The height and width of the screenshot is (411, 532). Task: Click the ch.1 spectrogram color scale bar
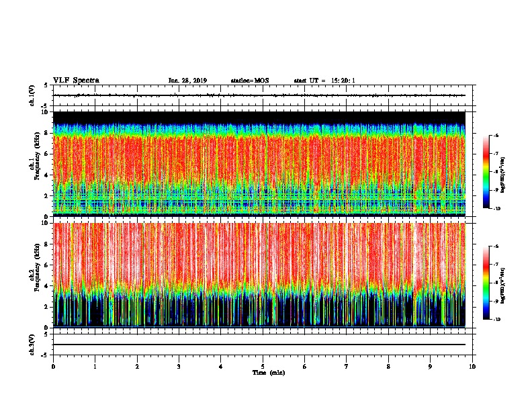pos(486,172)
